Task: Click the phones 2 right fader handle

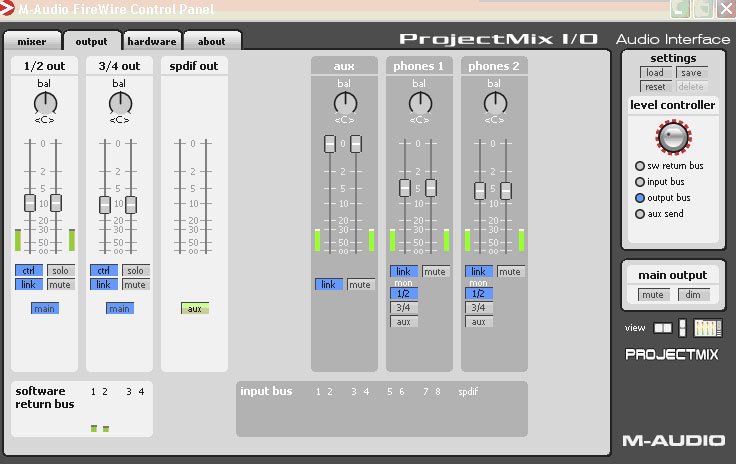Action: pos(506,191)
